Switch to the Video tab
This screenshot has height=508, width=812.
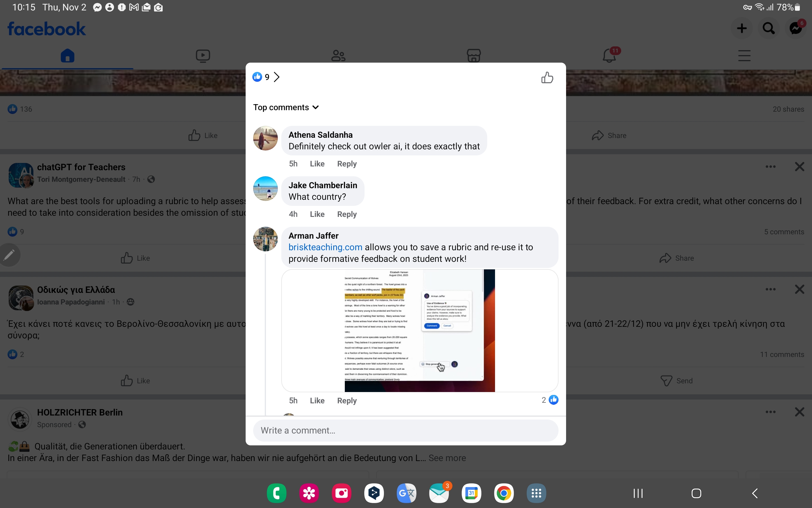pos(203,55)
